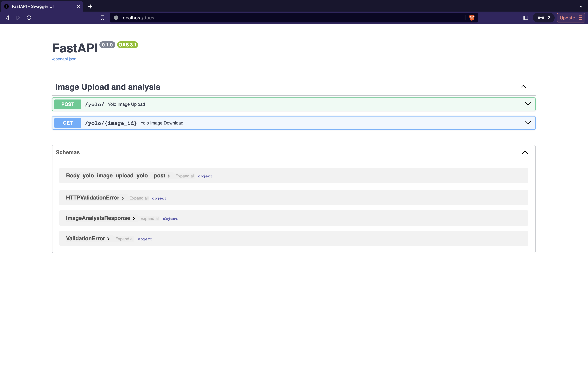The height and width of the screenshot is (366, 588).
Task: Expand the POST /yolo/ endpoint chevron
Action: (528, 104)
